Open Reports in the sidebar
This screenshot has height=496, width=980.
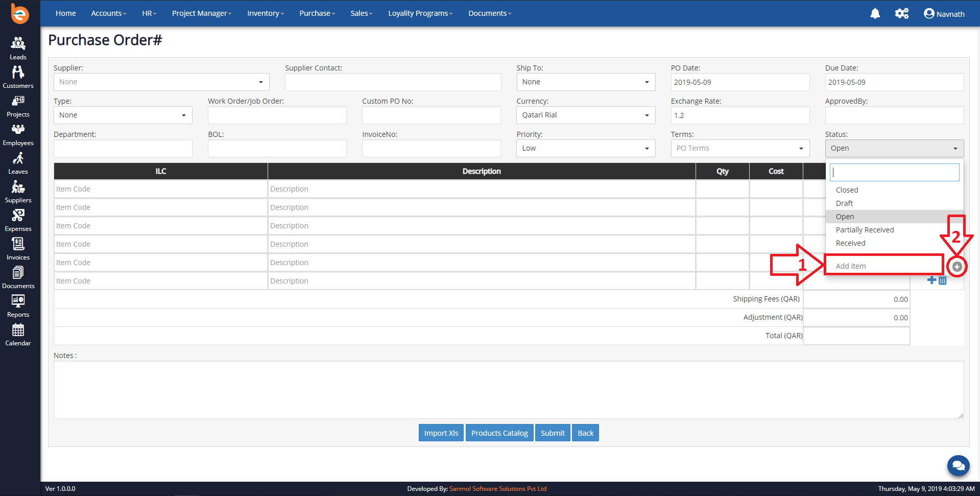(x=18, y=305)
